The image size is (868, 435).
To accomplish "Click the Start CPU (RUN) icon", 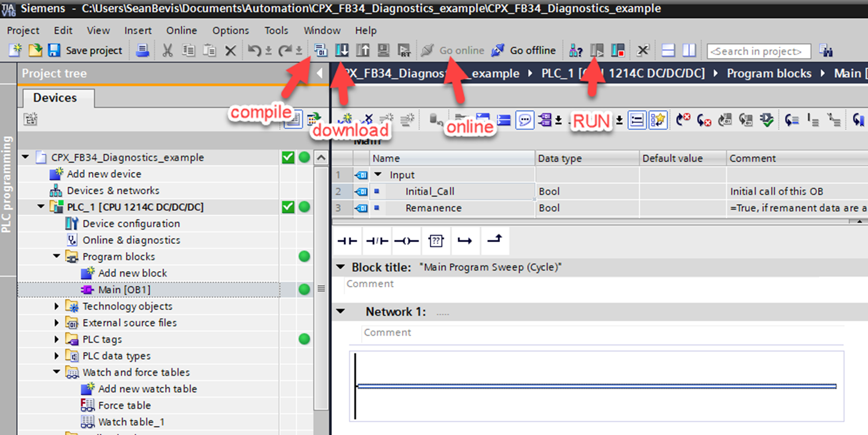I will coord(597,50).
